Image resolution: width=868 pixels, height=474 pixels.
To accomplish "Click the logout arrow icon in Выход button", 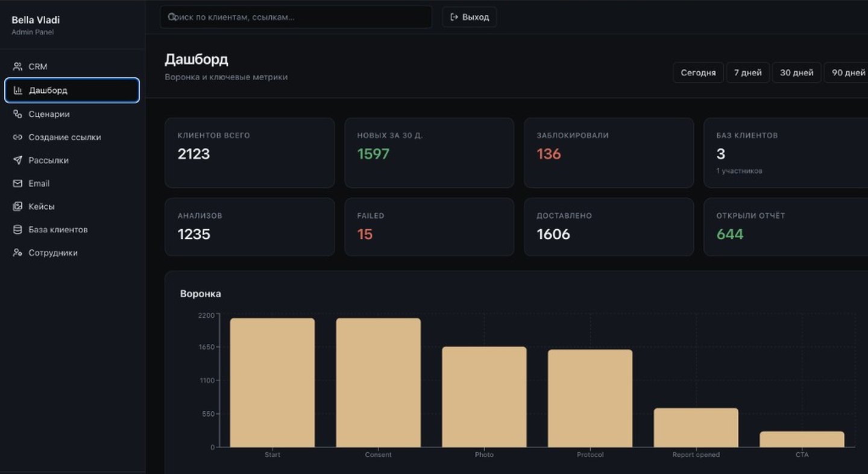I will point(454,17).
